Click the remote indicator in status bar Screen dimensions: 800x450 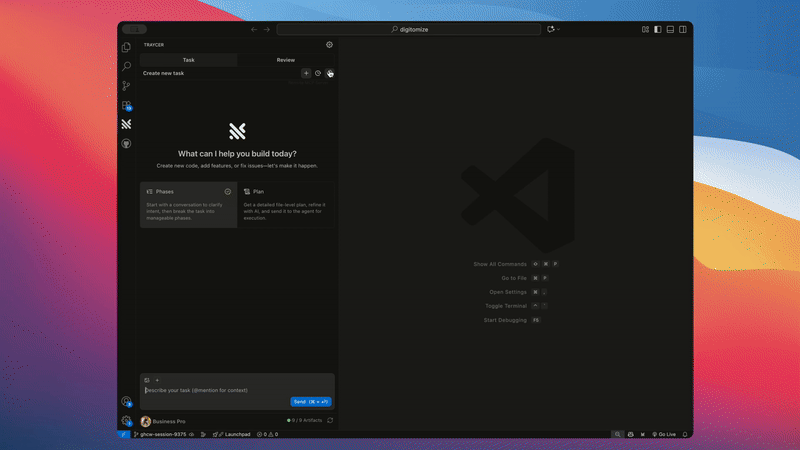pos(124,434)
